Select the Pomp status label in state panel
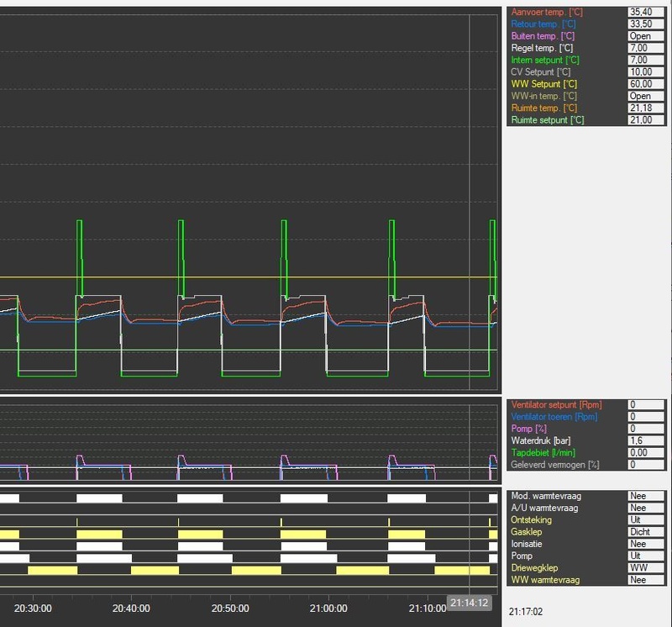 pos(522,556)
